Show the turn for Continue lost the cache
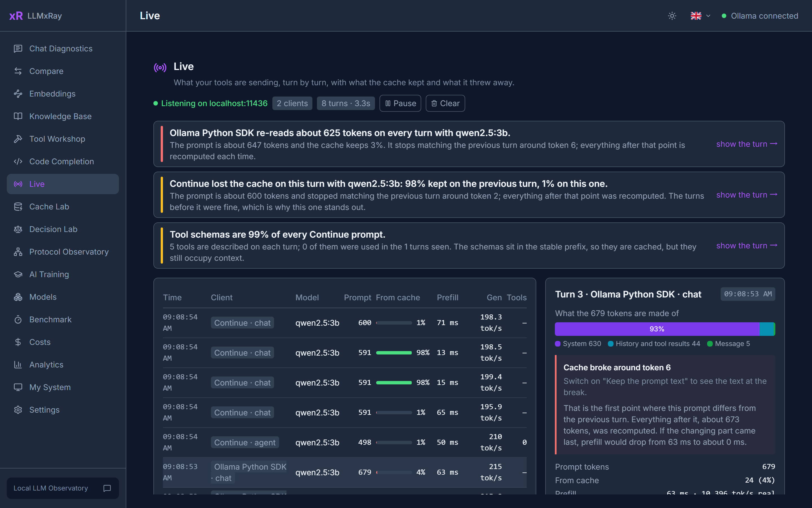 pos(747,195)
